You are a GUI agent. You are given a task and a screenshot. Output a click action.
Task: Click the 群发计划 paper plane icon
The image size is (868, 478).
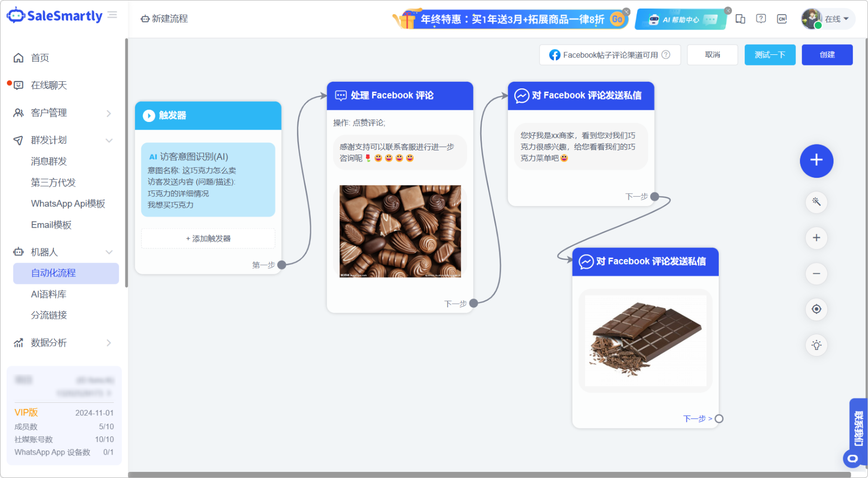tap(18, 140)
